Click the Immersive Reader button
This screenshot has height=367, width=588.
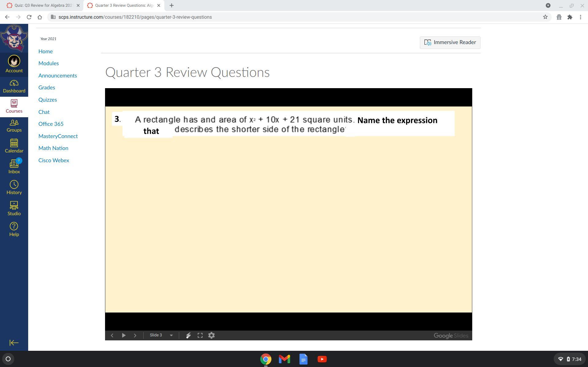(450, 43)
